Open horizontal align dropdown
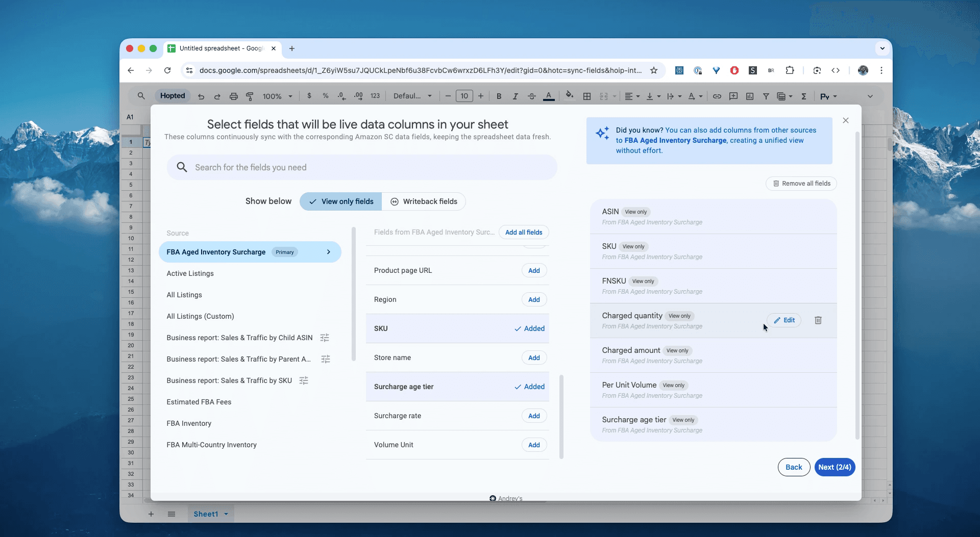The height and width of the screenshot is (537, 980). 632,96
